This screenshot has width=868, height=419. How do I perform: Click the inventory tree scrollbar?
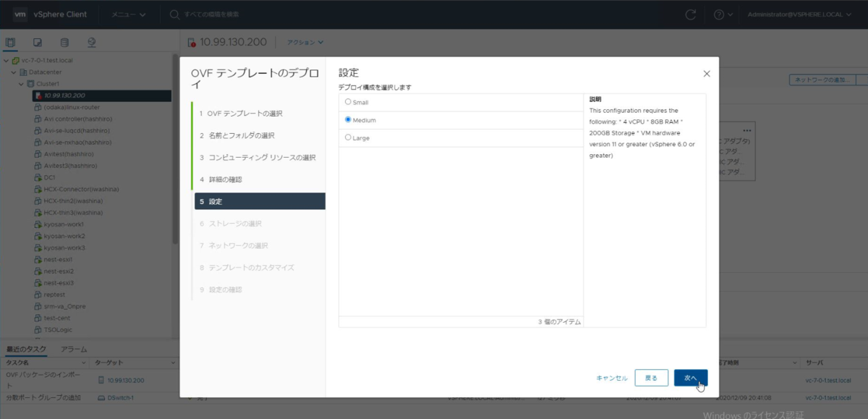(174, 148)
